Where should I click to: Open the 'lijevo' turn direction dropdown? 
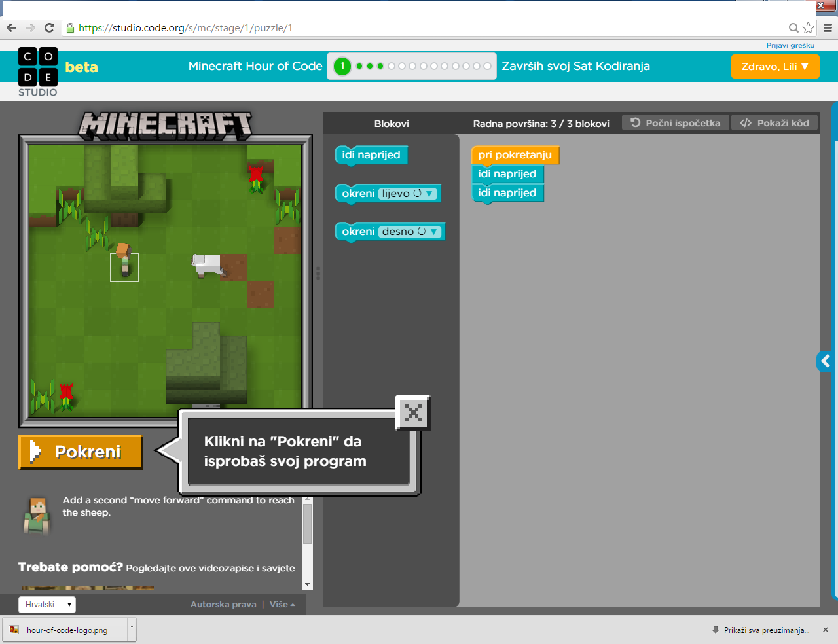point(408,194)
